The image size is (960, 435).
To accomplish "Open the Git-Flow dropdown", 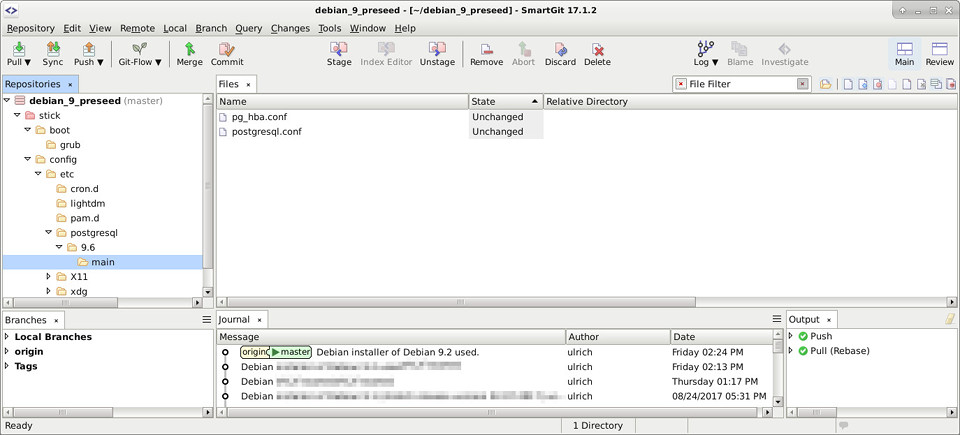I will [x=140, y=54].
